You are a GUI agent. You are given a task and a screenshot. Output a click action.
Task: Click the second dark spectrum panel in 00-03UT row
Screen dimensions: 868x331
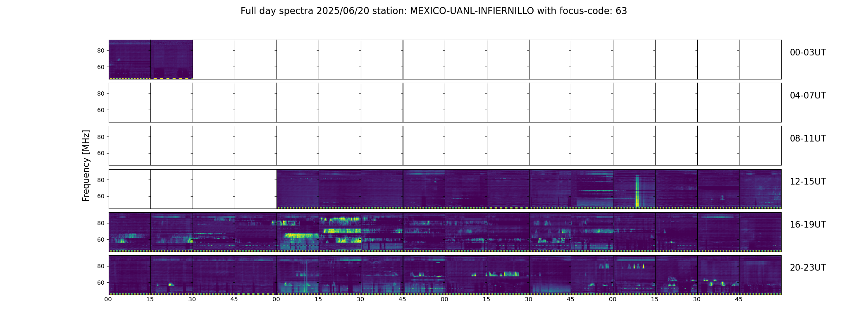[172, 60]
